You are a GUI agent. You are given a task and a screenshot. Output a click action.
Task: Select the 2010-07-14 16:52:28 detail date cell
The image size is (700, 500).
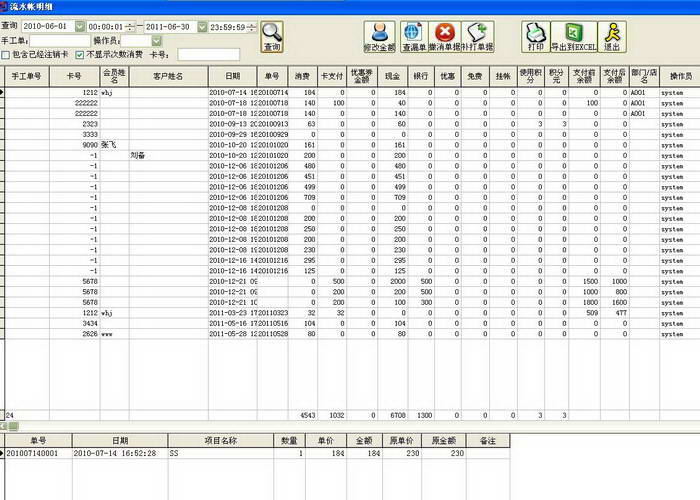[x=120, y=454]
